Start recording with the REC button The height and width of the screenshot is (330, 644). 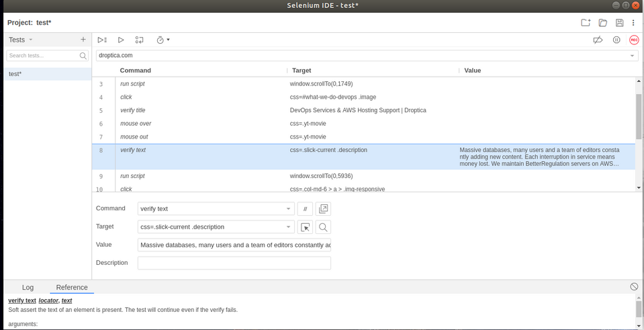point(634,40)
